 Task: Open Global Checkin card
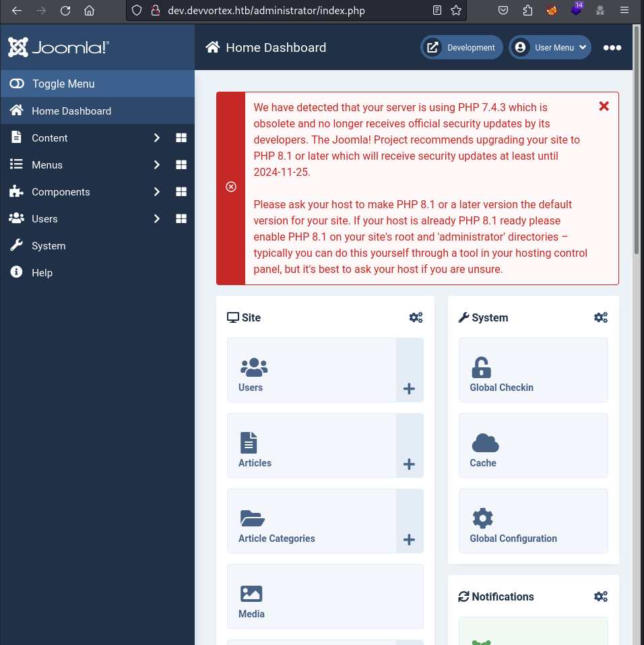(x=534, y=370)
